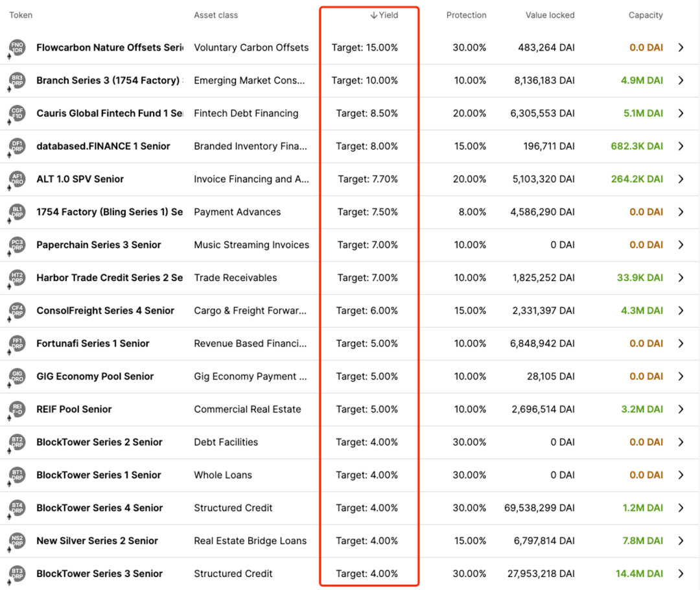Click the 14.4M DAI capacity value
The image size is (700, 590).
pos(639,574)
